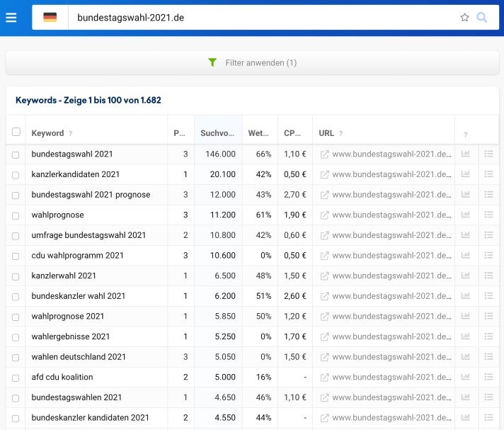Viewport: 504px width, 430px height.
Task: Open list icon for afd cdu koalition row
Action: tap(488, 377)
